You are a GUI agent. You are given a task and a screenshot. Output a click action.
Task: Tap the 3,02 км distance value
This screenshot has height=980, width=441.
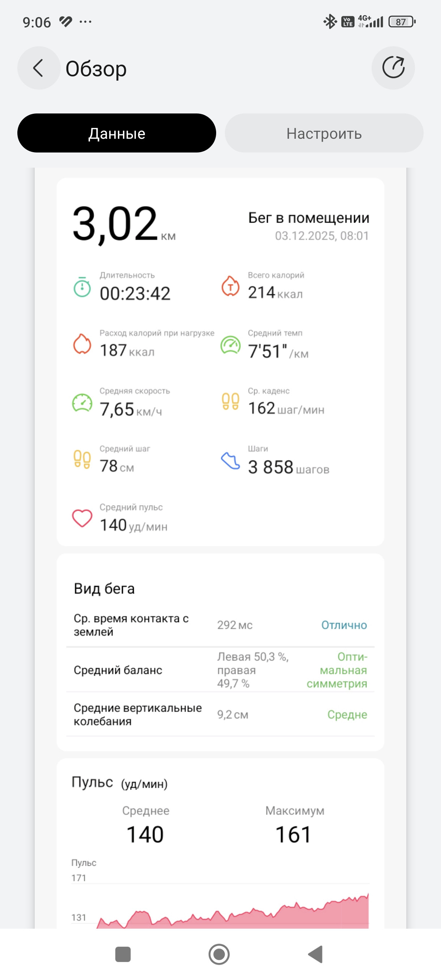[124, 224]
